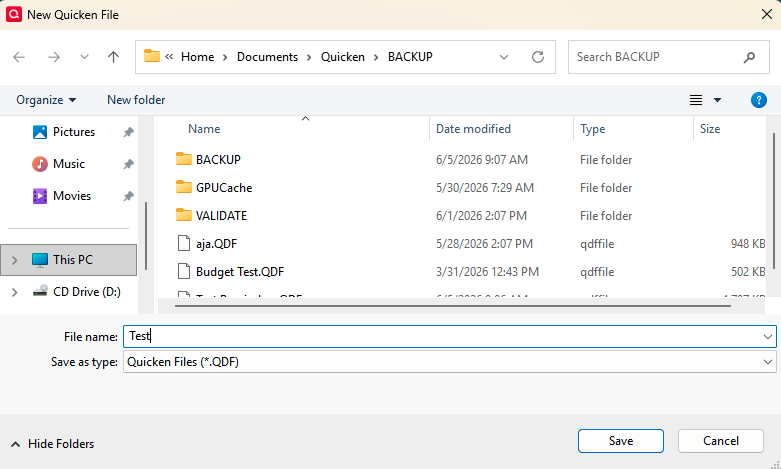Expand the CD Drive (D:) node

[x=14, y=292]
